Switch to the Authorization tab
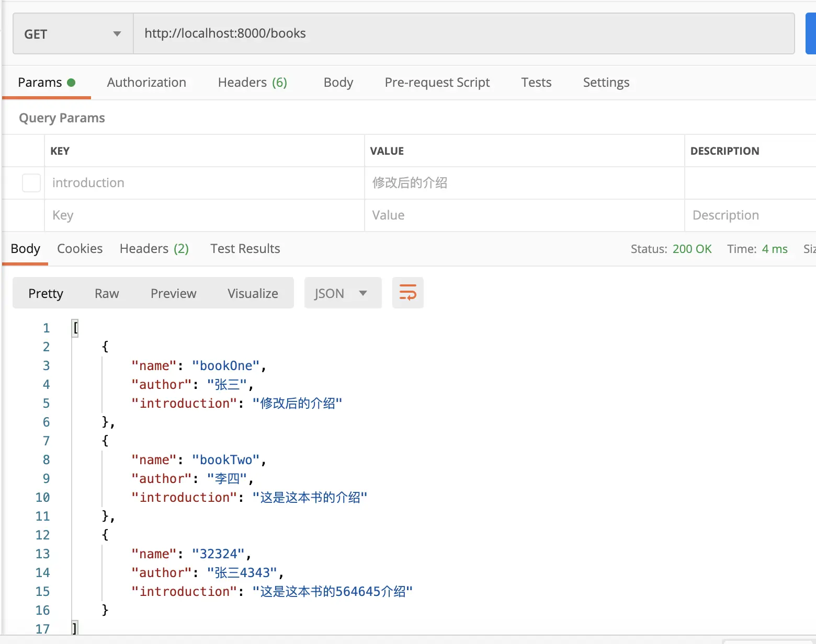The height and width of the screenshot is (644, 816). (x=146, y=83)
